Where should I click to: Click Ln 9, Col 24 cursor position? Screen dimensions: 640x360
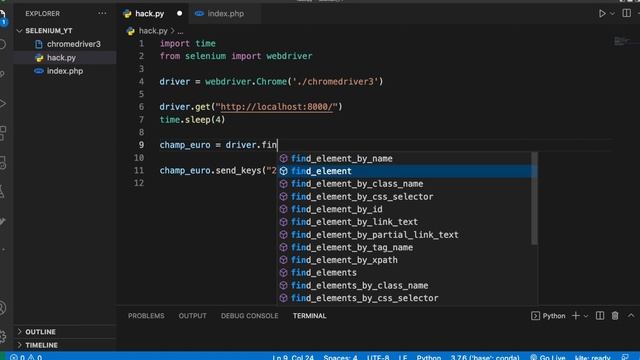point(293,357)
